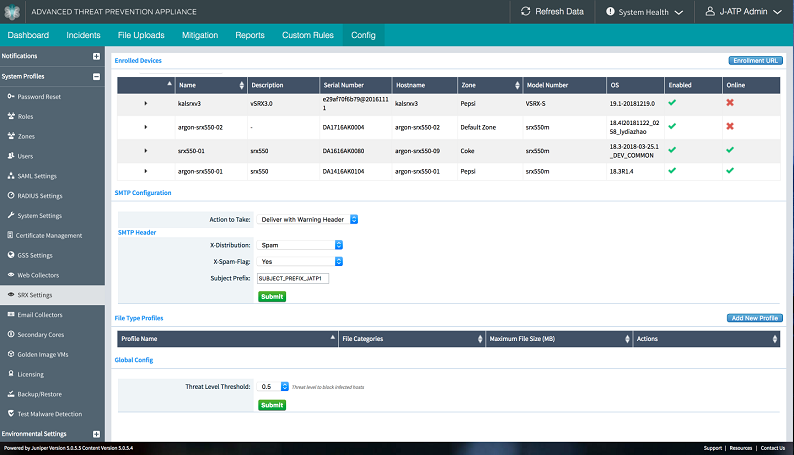Open Golden Image VMs sidebar item

46,354
